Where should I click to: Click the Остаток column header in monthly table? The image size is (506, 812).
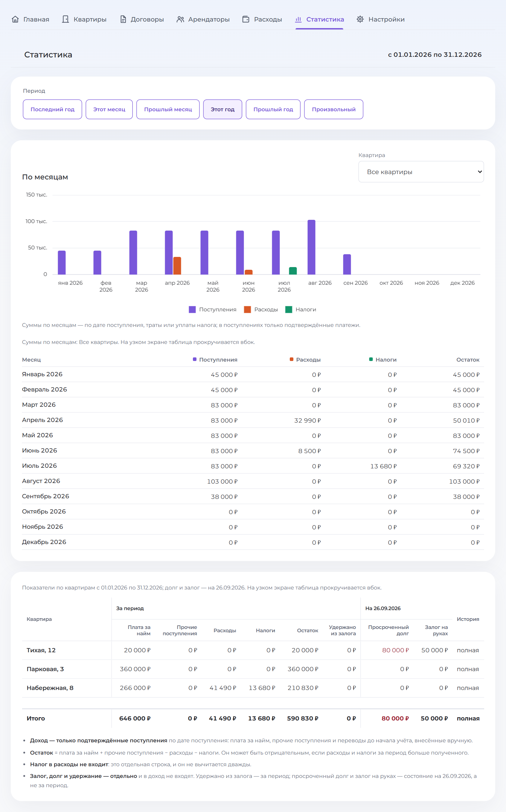468,360
